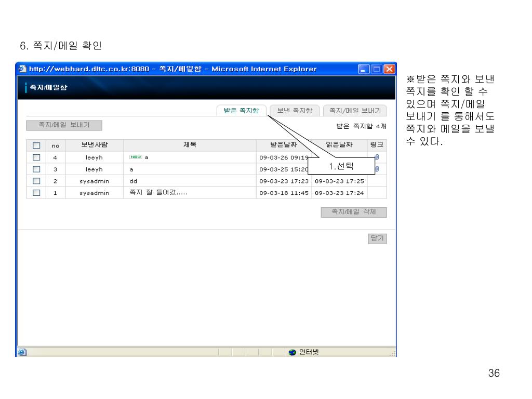
Task: Check the box for message no 4
Action: (36, 157)
